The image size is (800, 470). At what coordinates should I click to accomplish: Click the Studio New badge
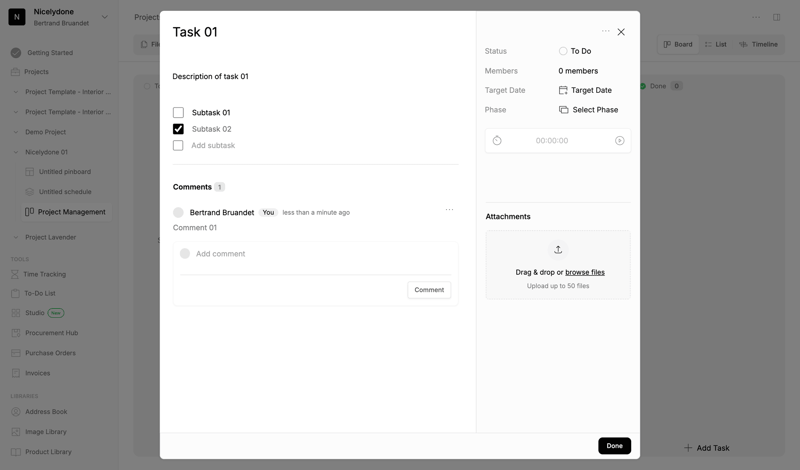click(56, 313)
